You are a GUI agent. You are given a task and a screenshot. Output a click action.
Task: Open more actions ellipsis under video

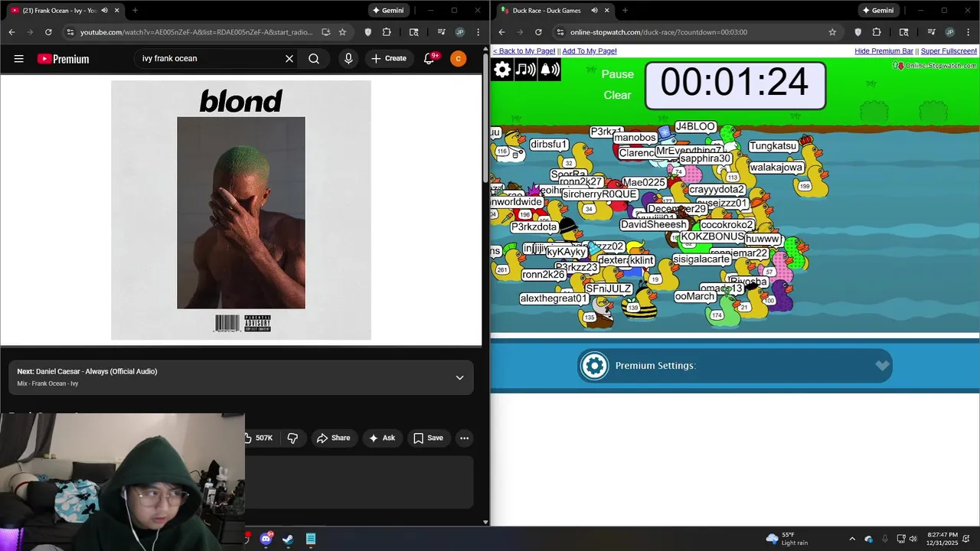(464, 438)
